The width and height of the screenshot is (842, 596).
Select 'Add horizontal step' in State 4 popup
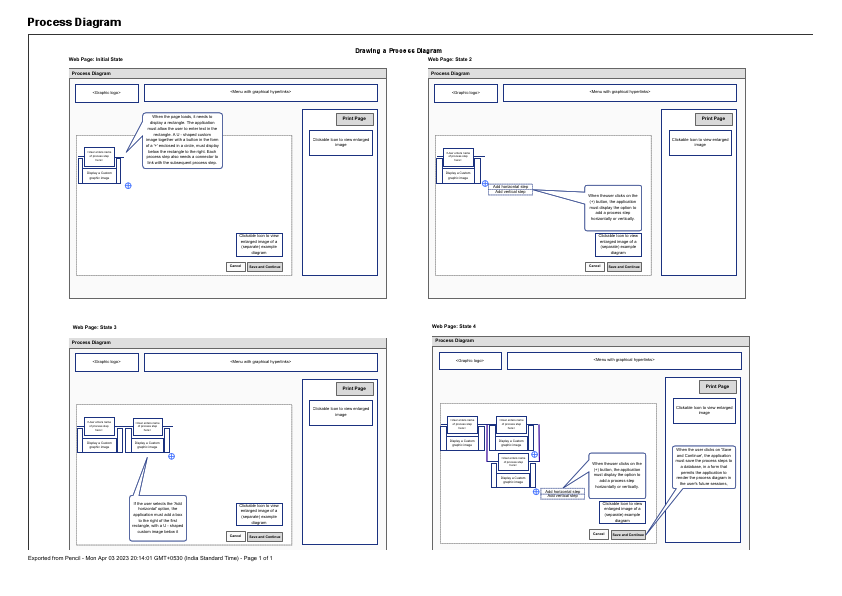point(562,492)
